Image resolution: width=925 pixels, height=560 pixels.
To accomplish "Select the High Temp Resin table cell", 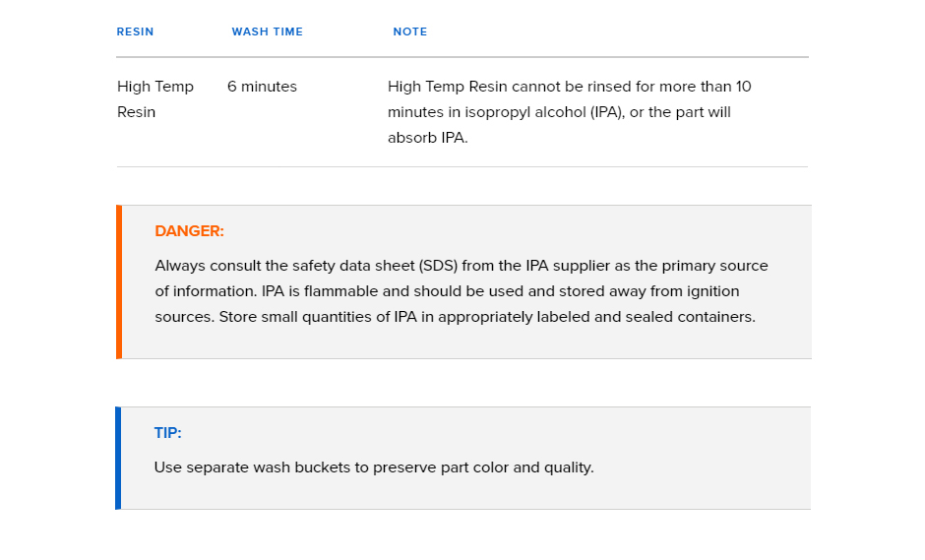I will [x=155, y=99].
